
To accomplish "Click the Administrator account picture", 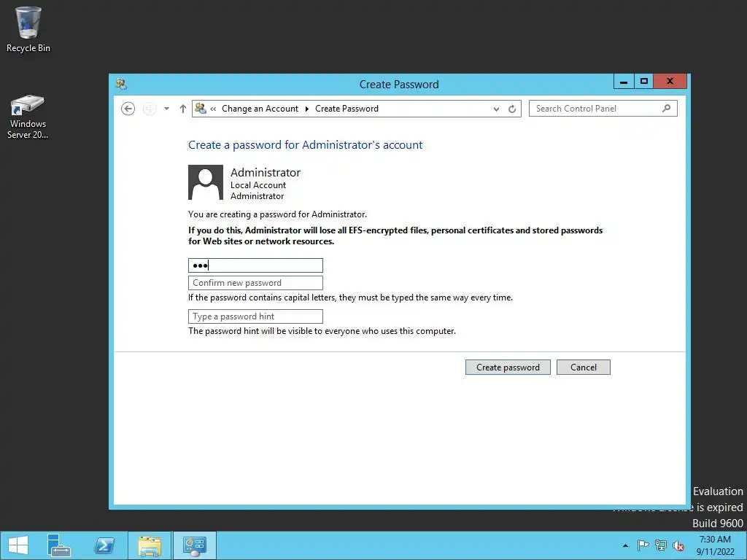I will pyautogui.click(x=205, y=182).
